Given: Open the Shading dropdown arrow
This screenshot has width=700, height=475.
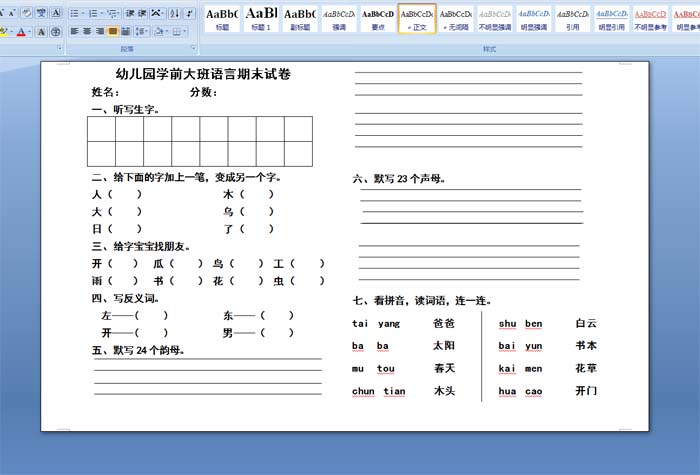Looking at the screenshot, I should 167,31.
